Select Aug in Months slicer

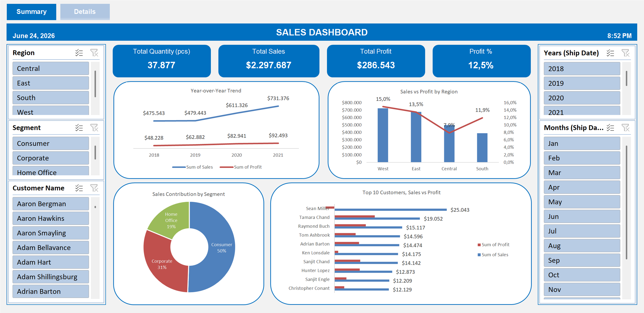pos(582,246)
